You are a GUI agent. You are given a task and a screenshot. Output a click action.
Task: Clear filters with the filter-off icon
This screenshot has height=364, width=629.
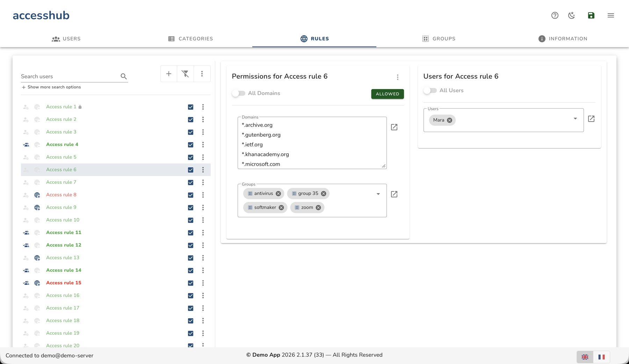(185, 74)
